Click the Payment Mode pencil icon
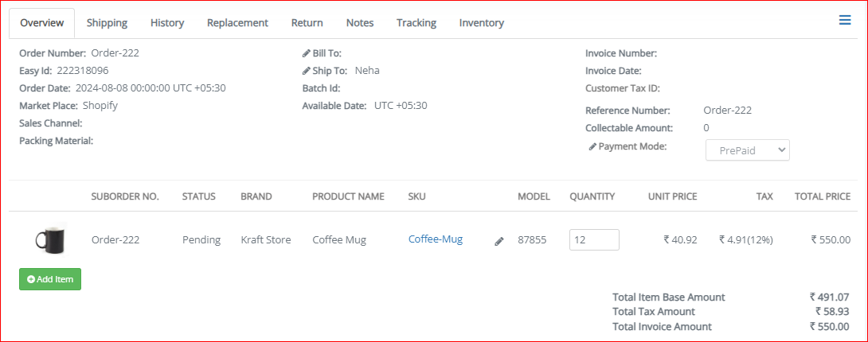The height and width of the screenshot is (342, 868). tap(592, 147)
